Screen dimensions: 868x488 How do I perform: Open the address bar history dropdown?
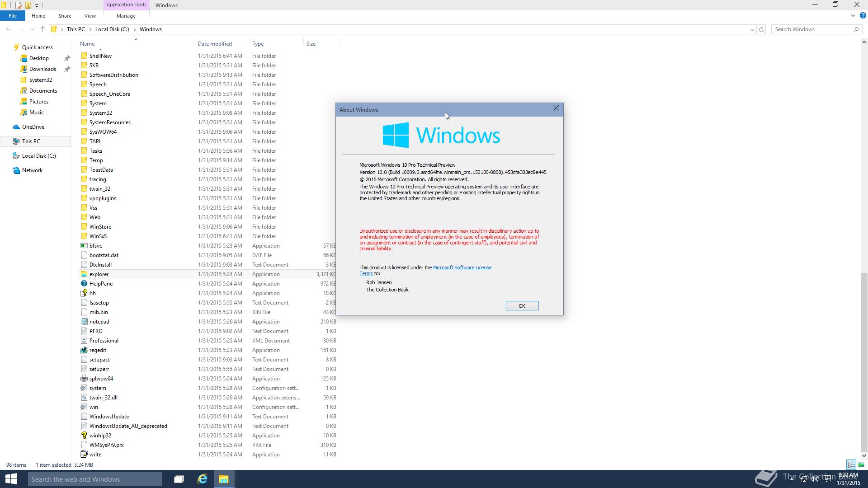tap(752, 29)
